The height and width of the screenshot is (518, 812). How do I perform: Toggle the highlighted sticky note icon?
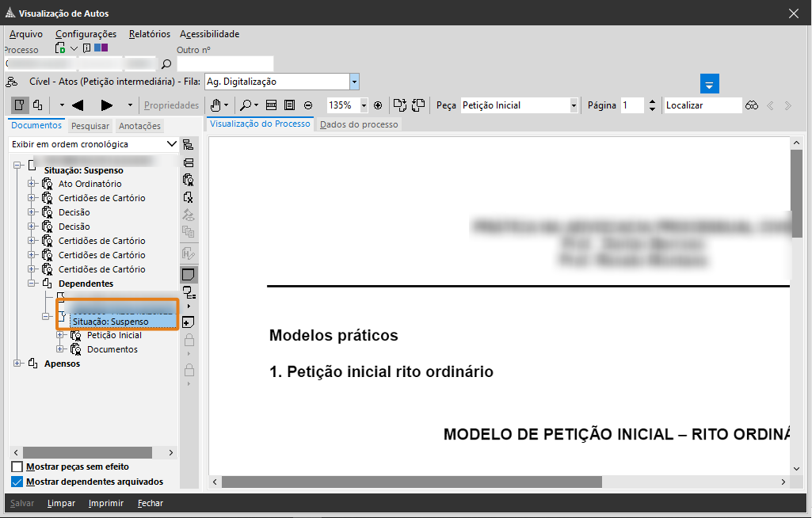pyautogui.click(x=189, y=275)
